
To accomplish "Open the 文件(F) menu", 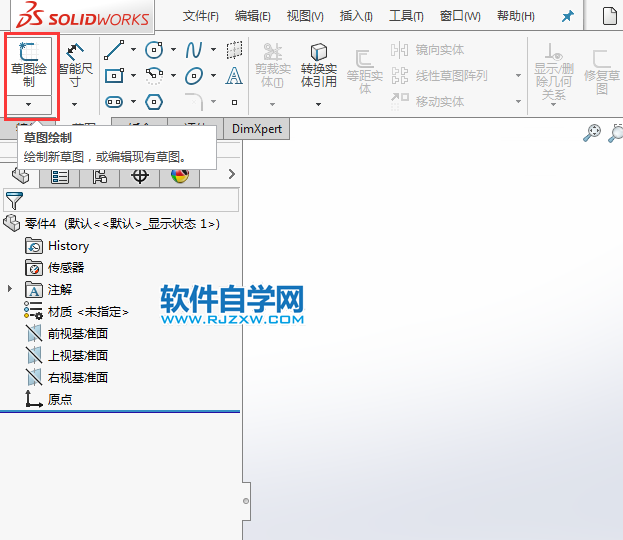I will tap(201, 16).
